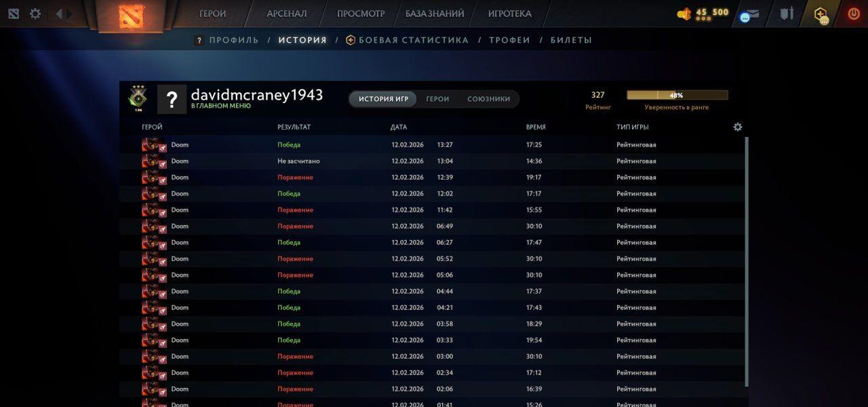Click the rank medal icon beside avatar
Viewport: 868px width, 407px height.
click(138, 98)
